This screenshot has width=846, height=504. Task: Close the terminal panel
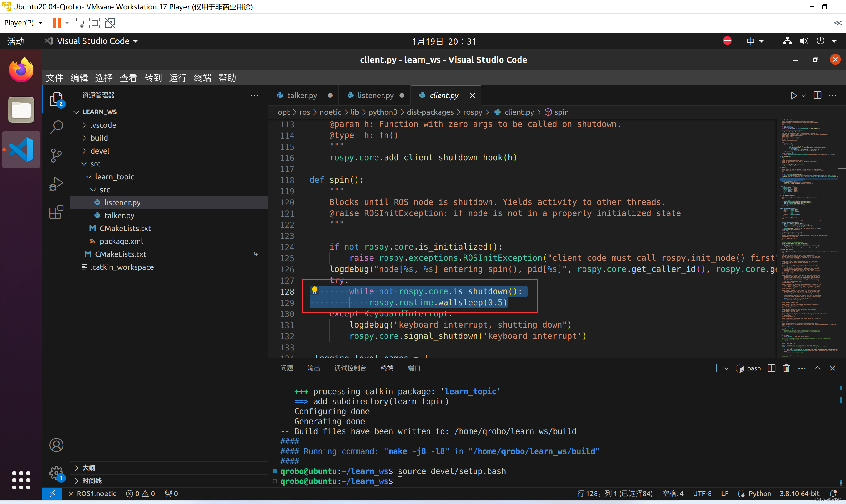(x=832, y=368)
